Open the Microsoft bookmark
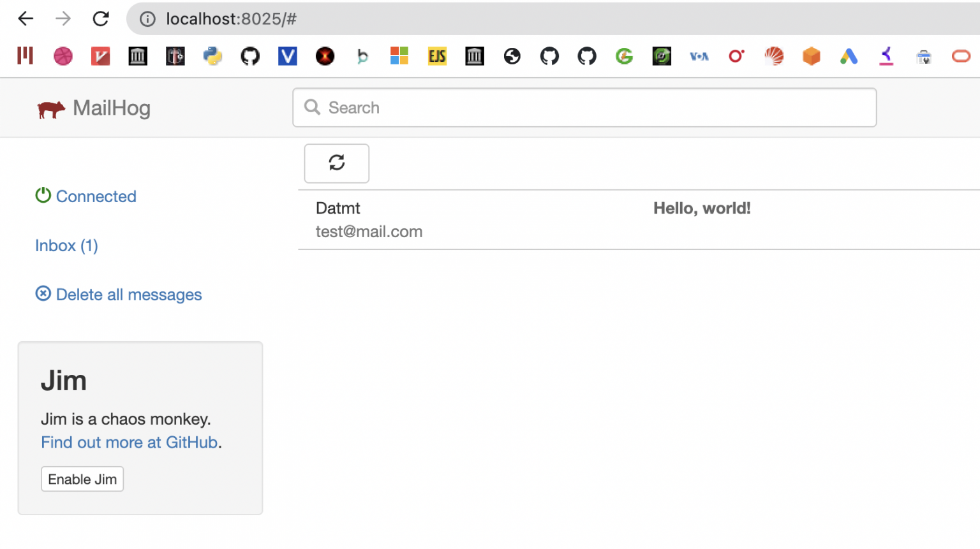Screen dimensions: 980x549 click(399, 56)
